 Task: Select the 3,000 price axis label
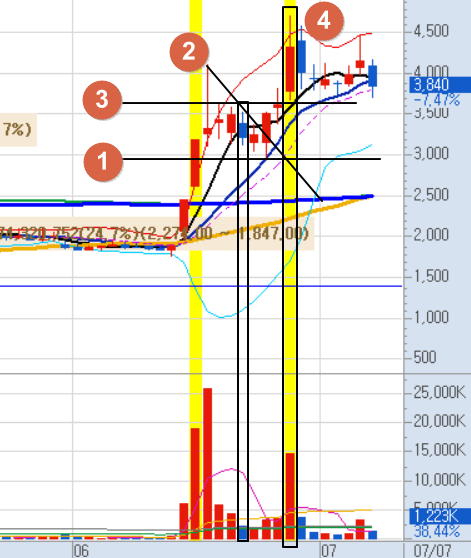[x=431, y=154]
